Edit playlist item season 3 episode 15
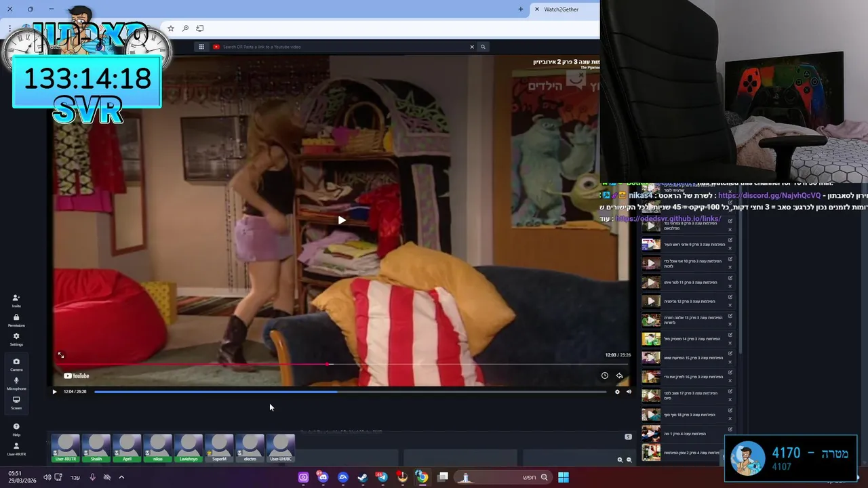Image resolution: width=868 pixels, height=488 pixels. tap(730, 354)
